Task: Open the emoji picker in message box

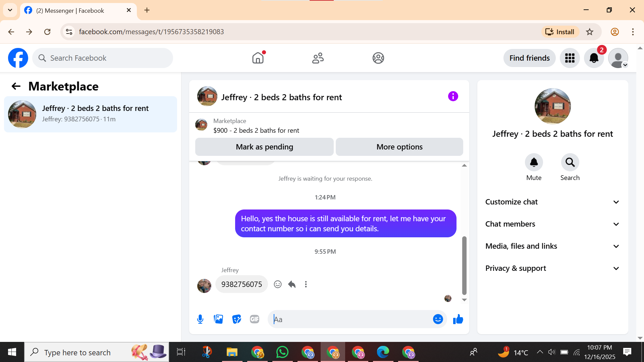Action: pyautogui.click(x=438, y=319)
